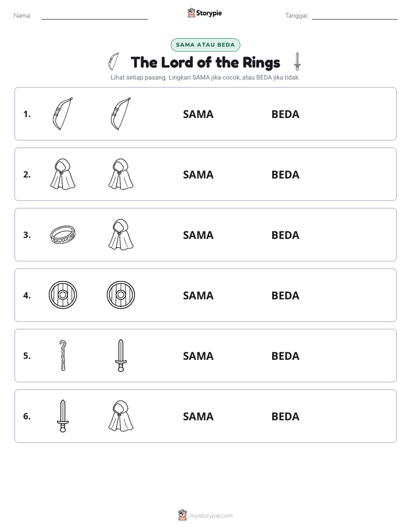Select SAMA for row 1
The height and width of the screenshot is (532, 411).
click(199, 115)
